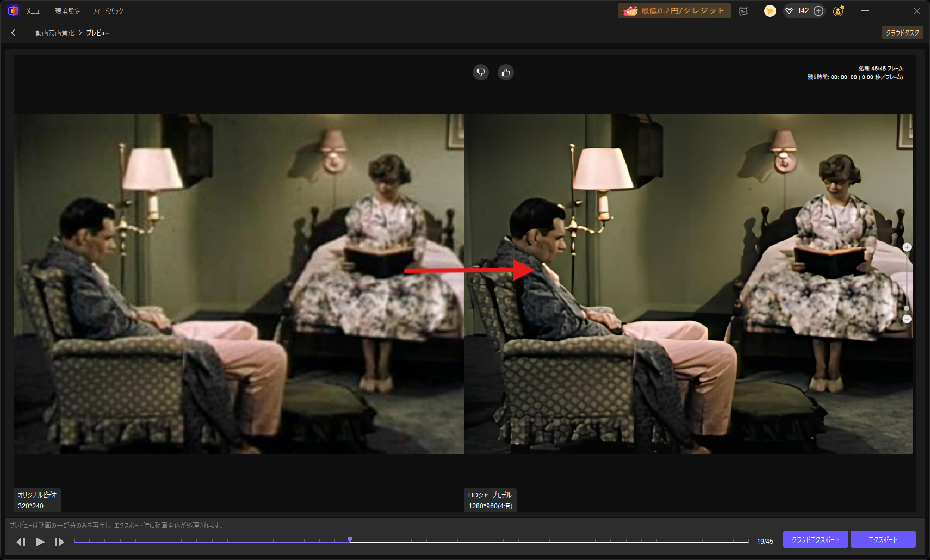
Task: Click the thumbs up rating icon
Action: (506, 72)
